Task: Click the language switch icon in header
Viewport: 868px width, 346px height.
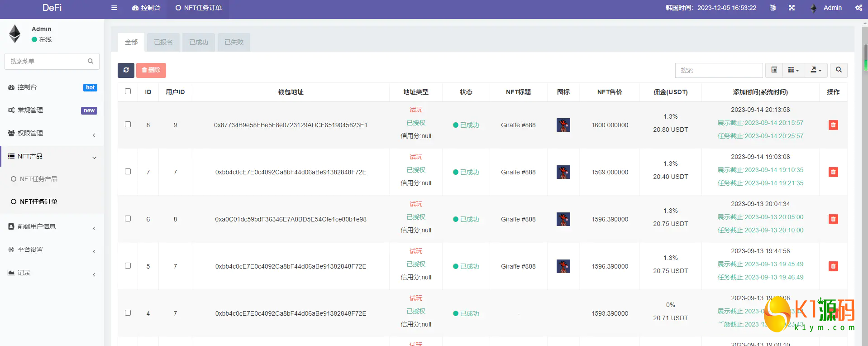Action: tap(773, 8)
